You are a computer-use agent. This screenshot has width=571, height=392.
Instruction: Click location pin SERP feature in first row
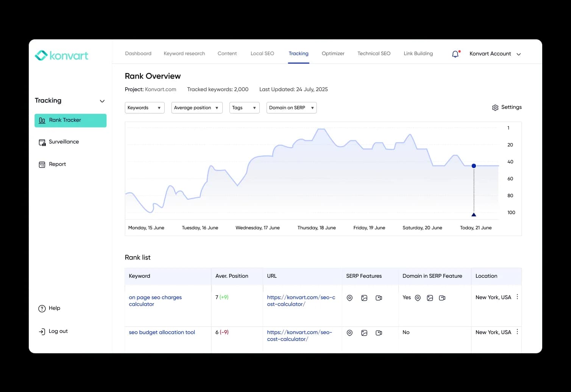tap(349, 298)
